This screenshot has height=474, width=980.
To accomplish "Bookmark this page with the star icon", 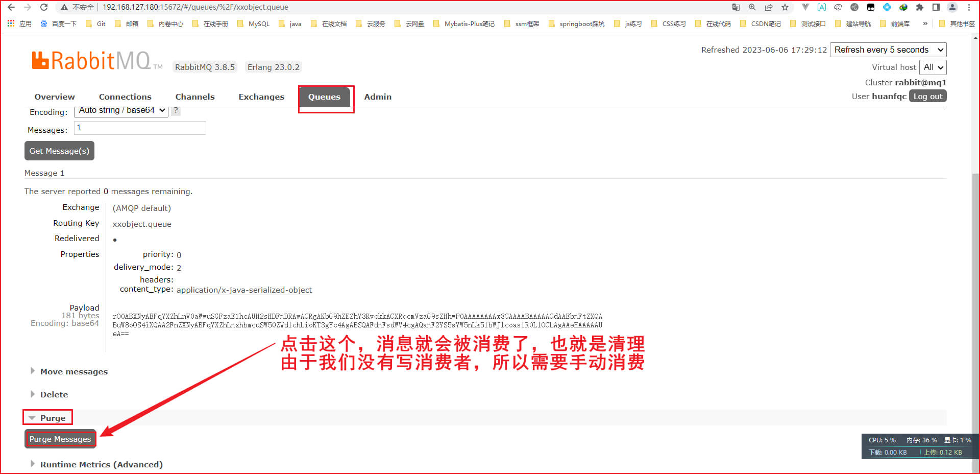I will 785,7.
